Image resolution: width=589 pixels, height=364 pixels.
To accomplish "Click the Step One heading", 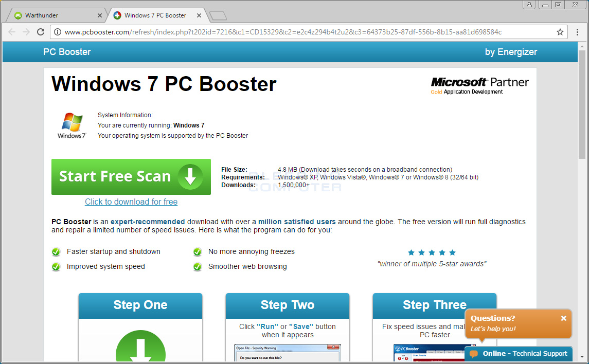I will [x=140, y=305].
